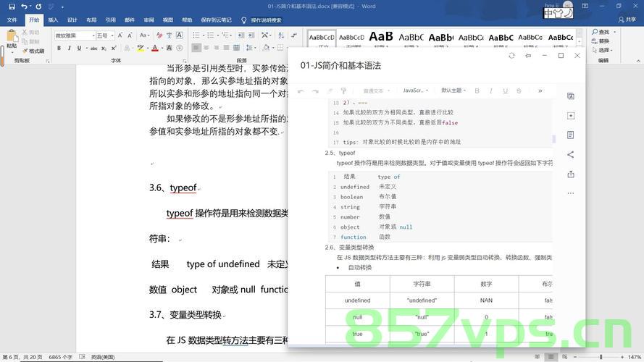This screenshot has width=644, height=362.
Task: Open the Review ribbon tab
Action: pos(149,20)
